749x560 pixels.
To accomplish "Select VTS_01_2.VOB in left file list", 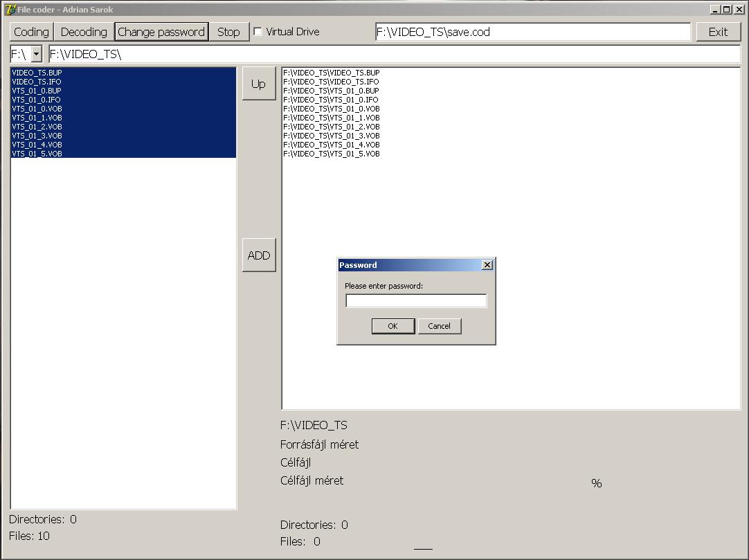I will (123, 127).
